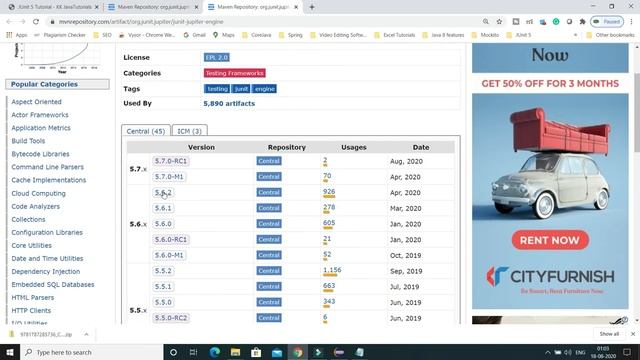
Task: Click the Testing Frameworks category tag
Action: (x=235, y=73)
